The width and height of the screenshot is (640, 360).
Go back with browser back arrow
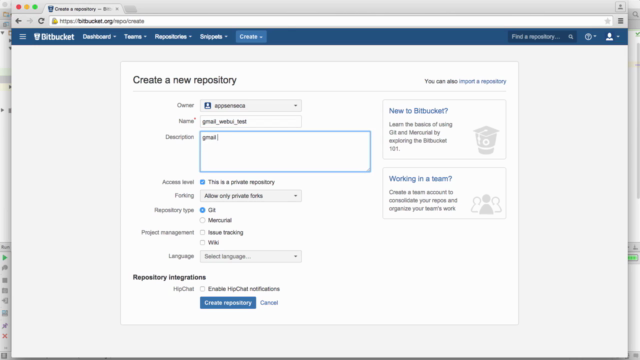click(x=18, y=21)
